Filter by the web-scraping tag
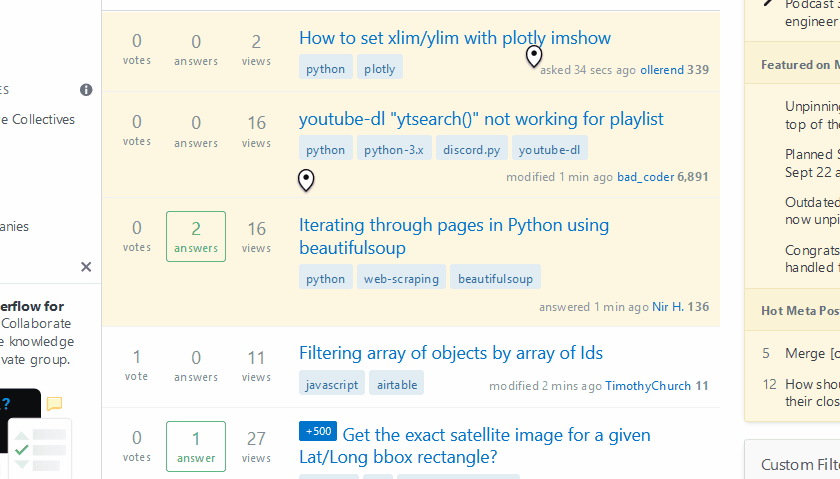Viewport: 840px width, 479px height. point(401,278)
